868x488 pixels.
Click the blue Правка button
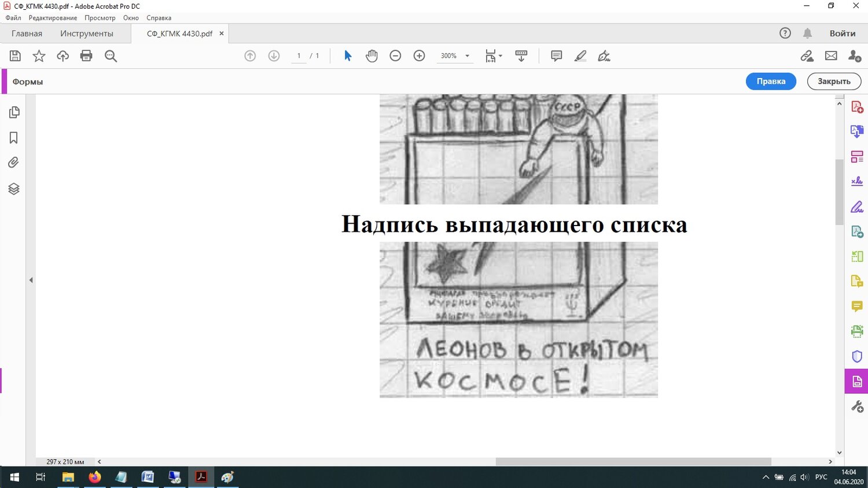point(771,82)
